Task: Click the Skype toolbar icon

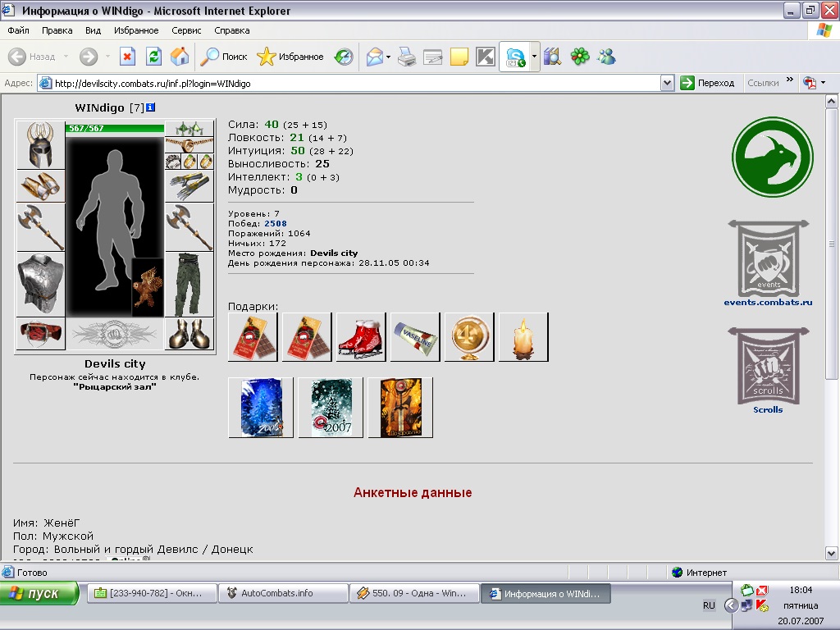Action: tap(515, 57)
